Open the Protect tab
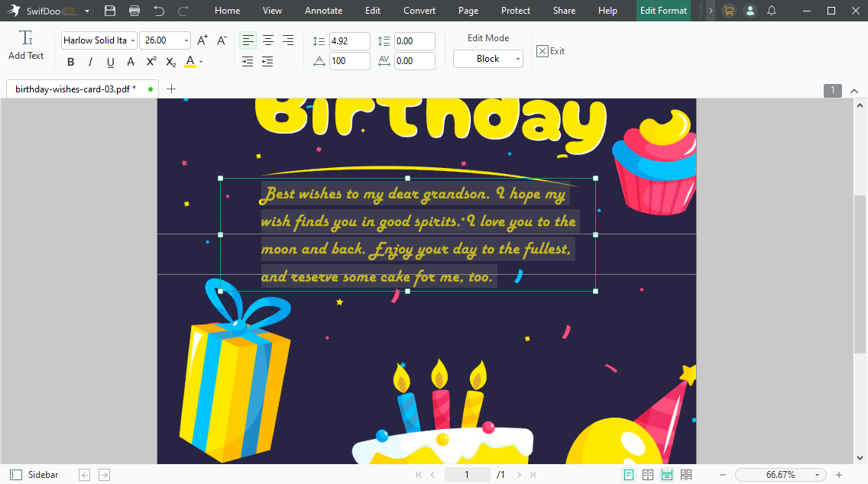The image size is (868, 484). [516, 11]
